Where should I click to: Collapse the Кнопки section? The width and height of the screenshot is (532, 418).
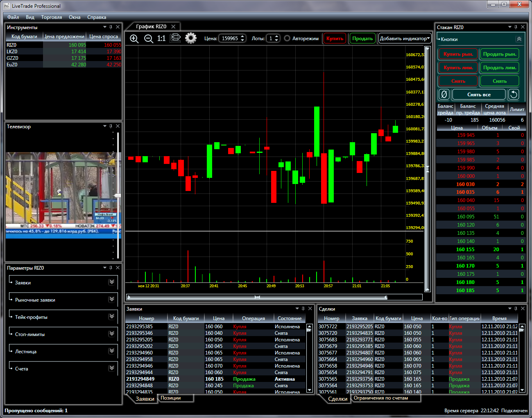[x=519, y=39]
